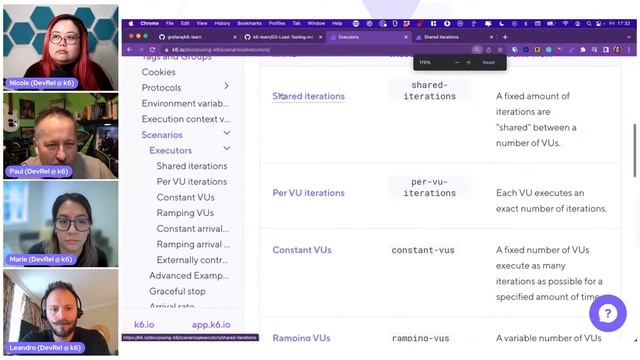Increase zoom with the plus button

pyautogui.click(x=469, y=62)
